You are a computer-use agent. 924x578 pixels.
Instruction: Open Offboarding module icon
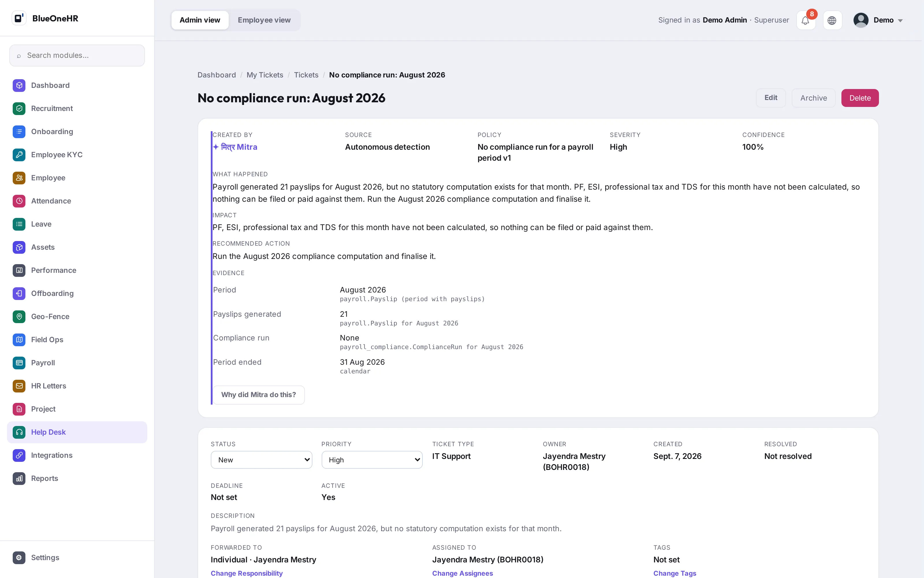[19, 294]
